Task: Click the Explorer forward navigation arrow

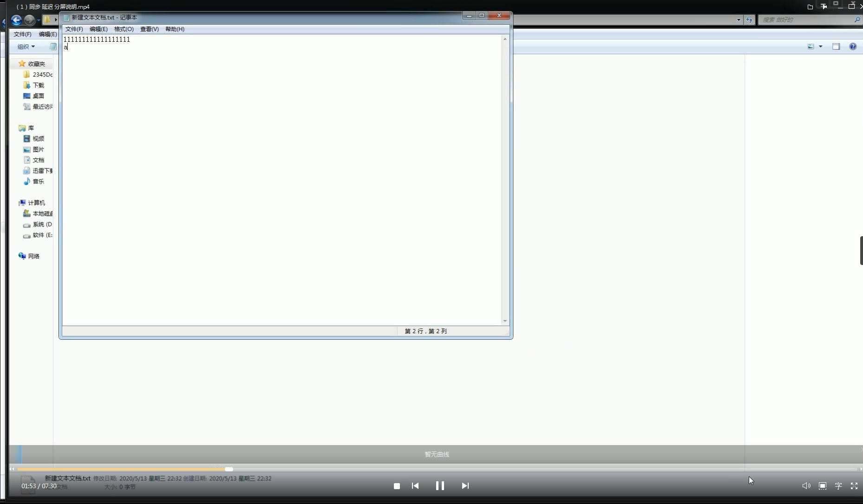Action: pyautogui.click(x=29, y=19)
